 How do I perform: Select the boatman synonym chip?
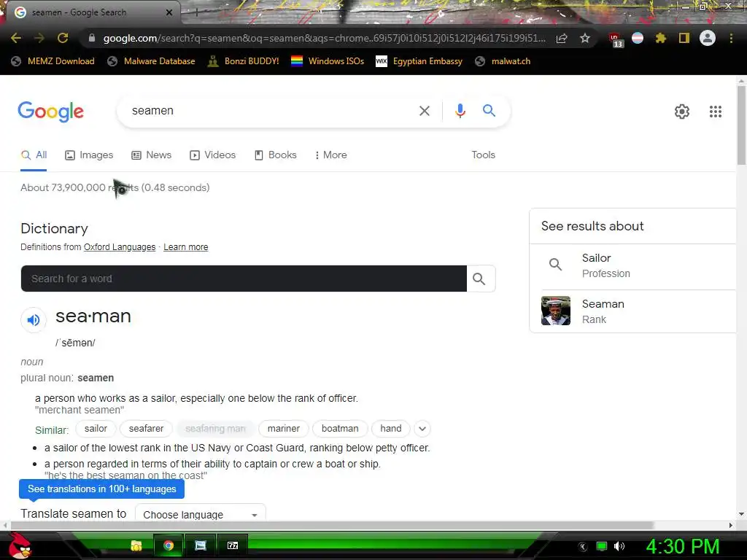340,429
